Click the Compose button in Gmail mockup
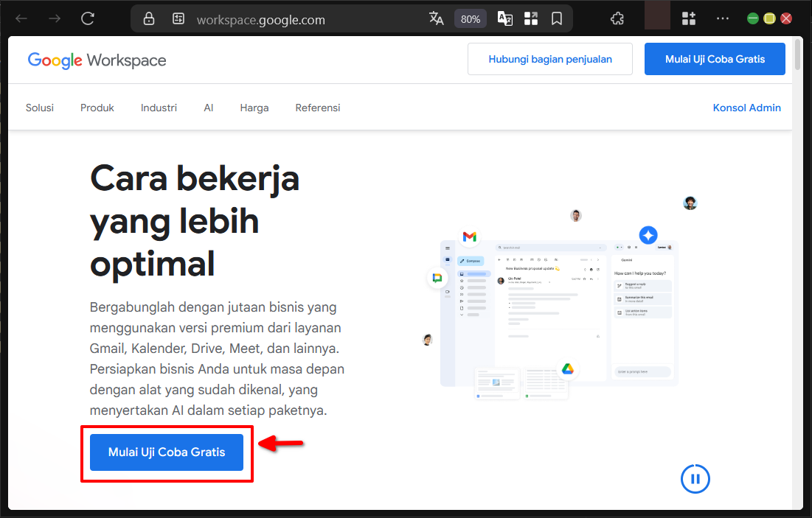Viewport: 812px width, 518px height. 471,261
